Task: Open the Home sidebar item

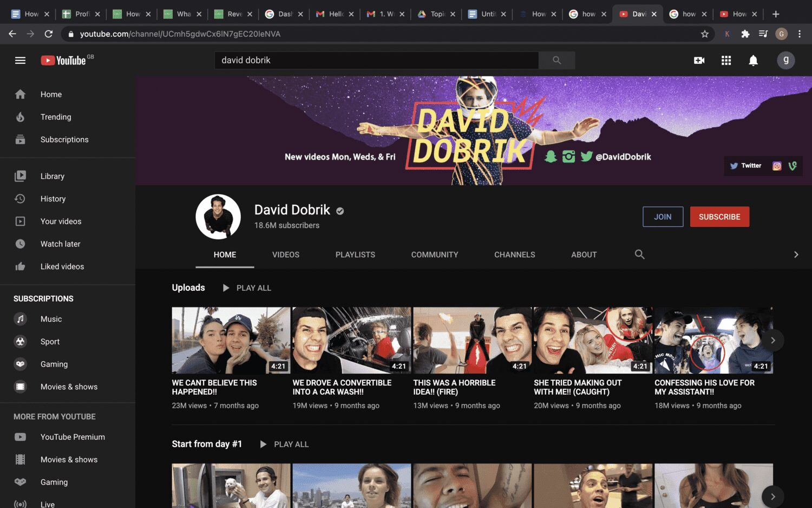Action: coord(68,94)
